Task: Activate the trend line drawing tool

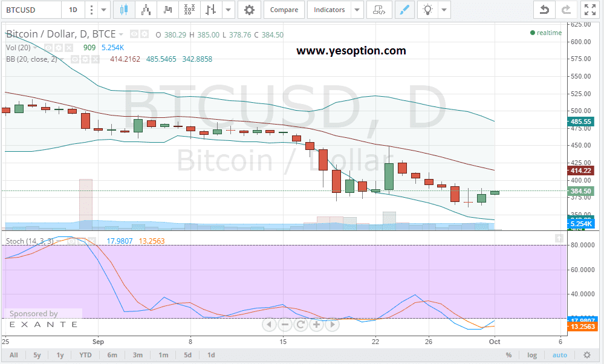Action: (x=404, y=10)
